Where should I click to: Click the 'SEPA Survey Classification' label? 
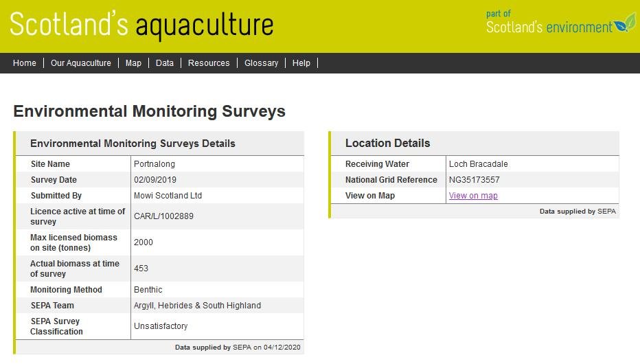click(56, 326)
